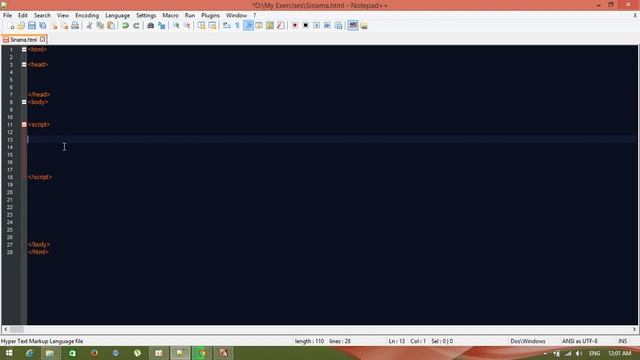Click the horizontal scrollbar right arrow
Image resolution: width=640 pixels, height=360 pixels.
click(x=634, y=329)
